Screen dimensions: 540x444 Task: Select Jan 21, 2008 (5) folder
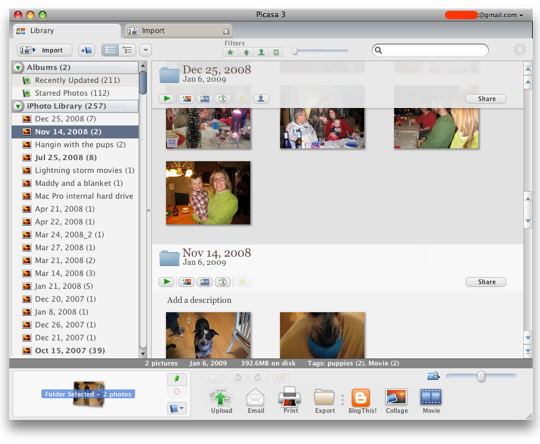tap(75, 286)
